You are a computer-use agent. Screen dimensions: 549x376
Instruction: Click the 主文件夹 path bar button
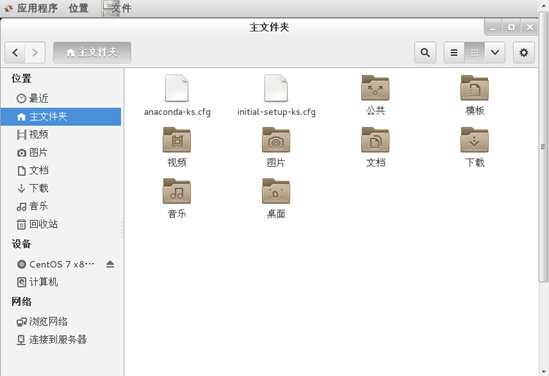click(92, 53)
